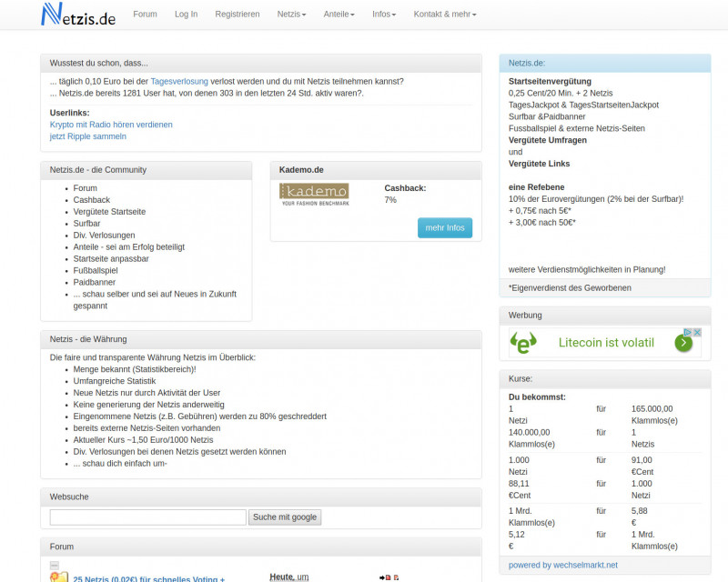Click 'Div. Verlosungen' in community list
The width and height of the screenshot is (728, 582).
pyautogui.click(x=104, y=235)
